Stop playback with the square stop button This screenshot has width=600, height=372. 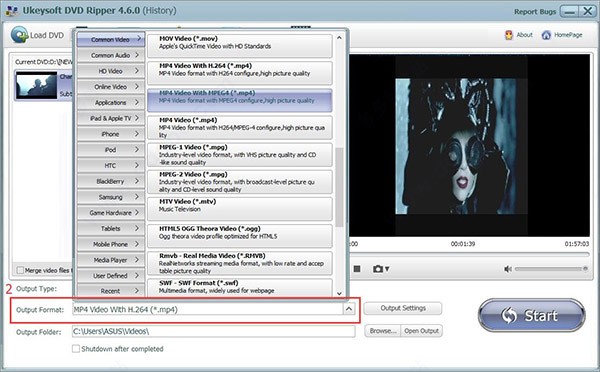(x=357, y=269)
